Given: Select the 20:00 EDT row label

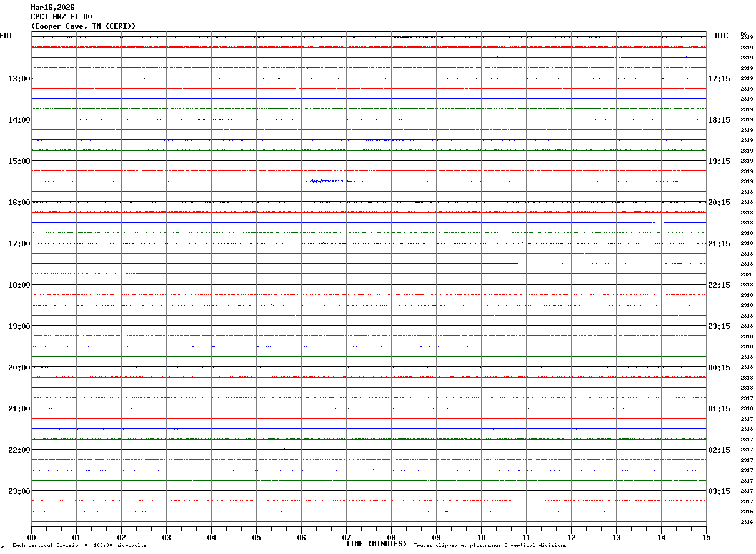Looking at the screenshot, I should click(19, 368).
